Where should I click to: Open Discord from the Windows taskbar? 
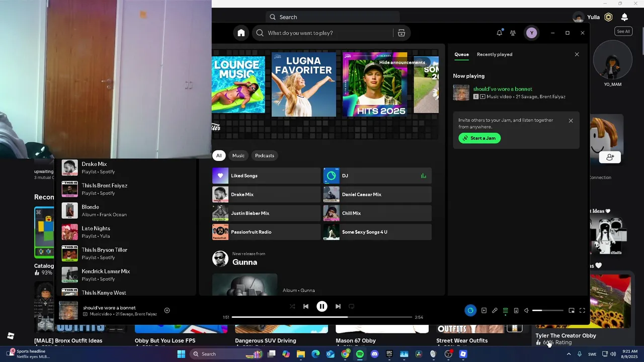pyautogui.click(x=374, y=354)
